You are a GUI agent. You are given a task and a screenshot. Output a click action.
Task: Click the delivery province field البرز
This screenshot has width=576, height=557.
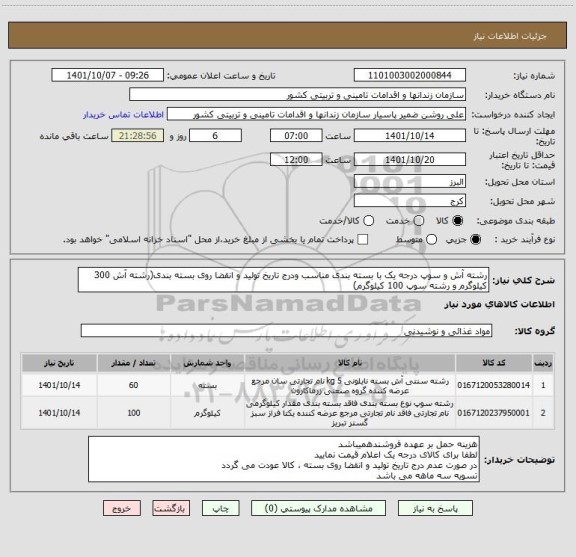pos(410,182)
